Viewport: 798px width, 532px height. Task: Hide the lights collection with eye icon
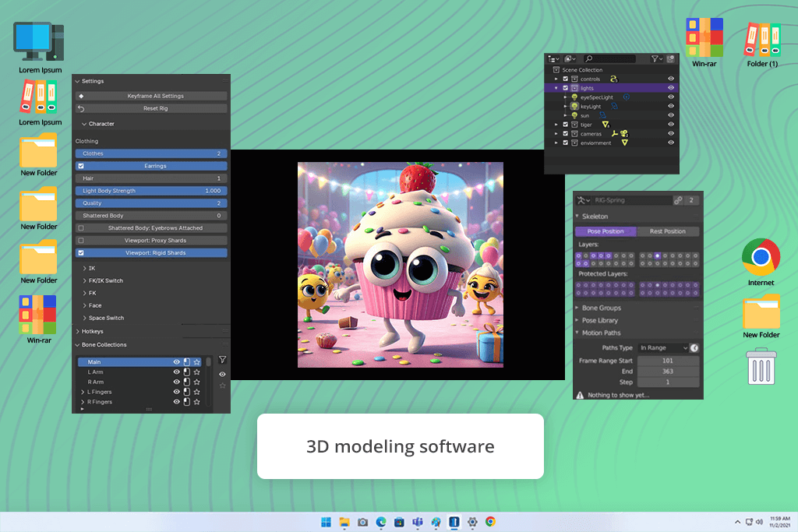[671, 88]
